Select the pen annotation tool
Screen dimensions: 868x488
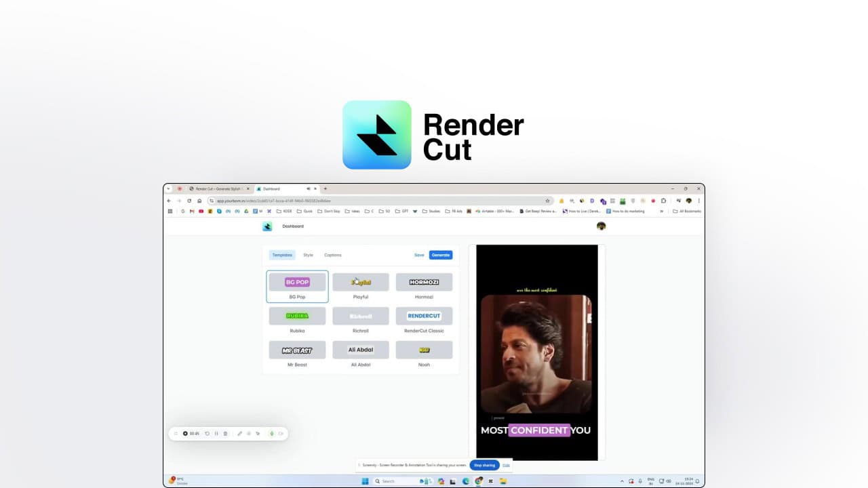[240, 434]
